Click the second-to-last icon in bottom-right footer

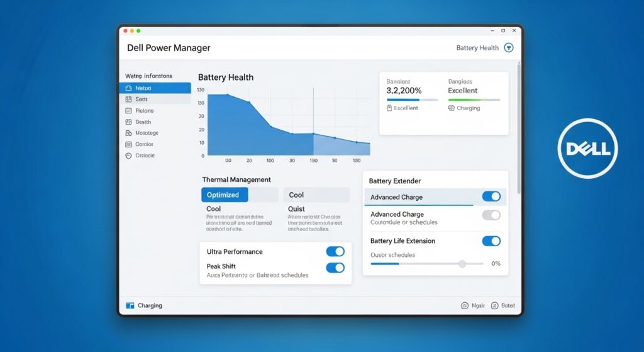click(x=465, y=305)
